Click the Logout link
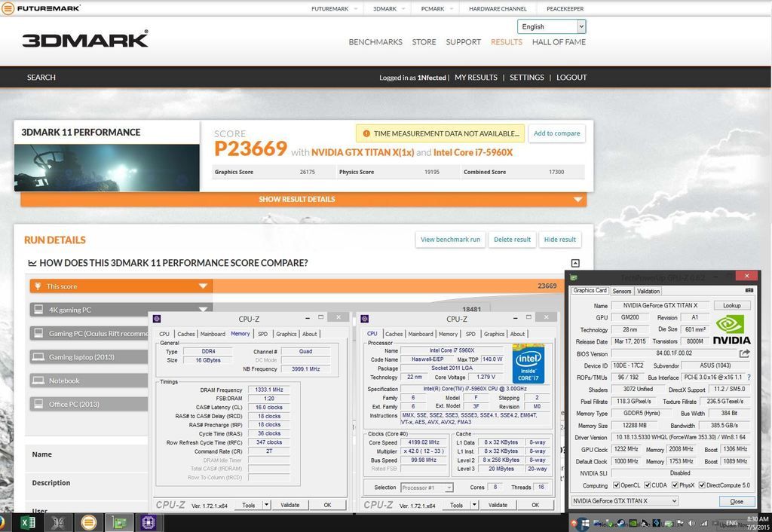Viewport: 772px width, 532px height. [x=571, y=78]
